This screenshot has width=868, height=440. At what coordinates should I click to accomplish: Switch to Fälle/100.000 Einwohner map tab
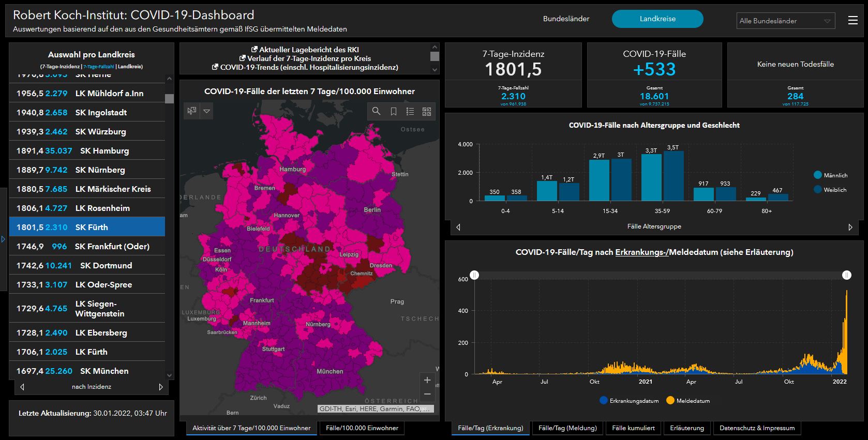(x=362, y=428)
